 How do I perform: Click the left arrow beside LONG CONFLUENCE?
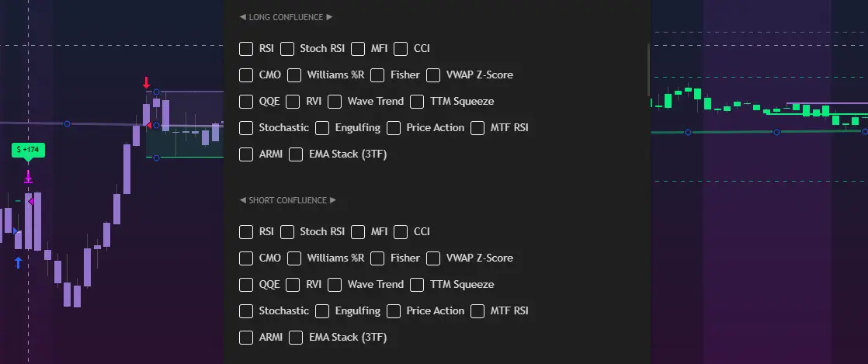tap(242, 17)
